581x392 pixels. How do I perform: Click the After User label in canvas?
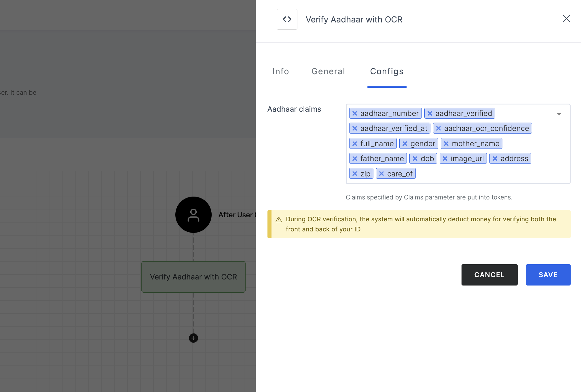(x=237, y=215)
